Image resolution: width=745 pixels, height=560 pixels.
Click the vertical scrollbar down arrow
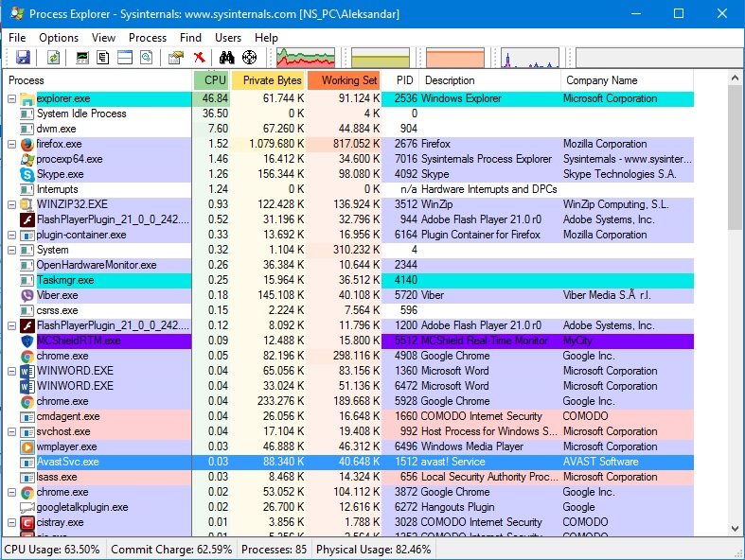735,528
